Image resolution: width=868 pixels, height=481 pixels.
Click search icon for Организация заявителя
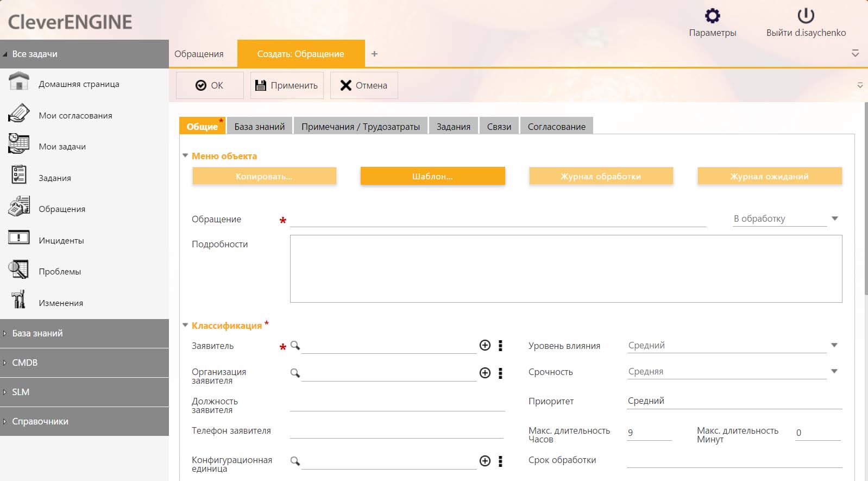pos(295,373)
